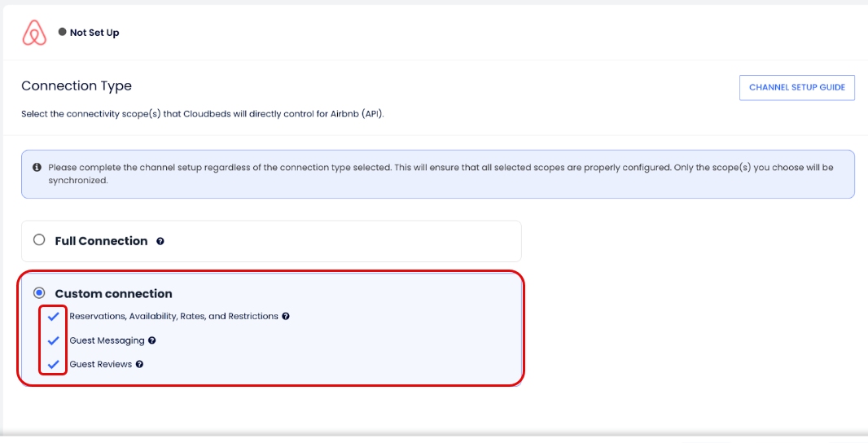Uncheck the Reservations, Availability, Rates checkmark
This screenshot has height=443, width=868.
coord(54,316)
